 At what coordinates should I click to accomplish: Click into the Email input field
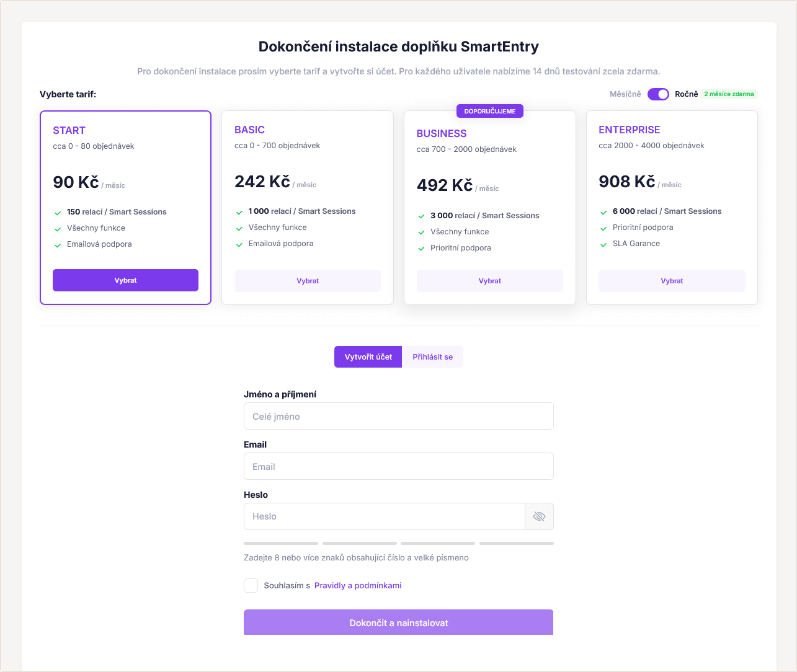click(398, 467)
